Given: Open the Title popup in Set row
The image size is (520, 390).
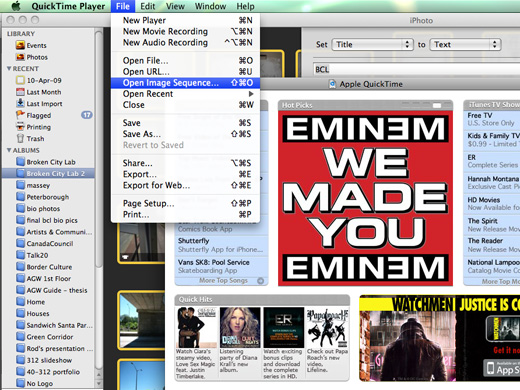Looking at the screenshot, I should (372, 44).
